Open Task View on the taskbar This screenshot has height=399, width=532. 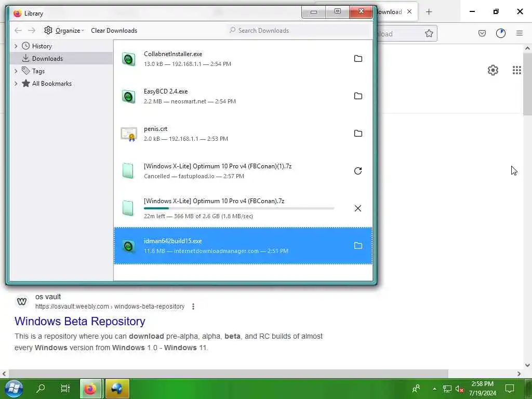point(65,389)
